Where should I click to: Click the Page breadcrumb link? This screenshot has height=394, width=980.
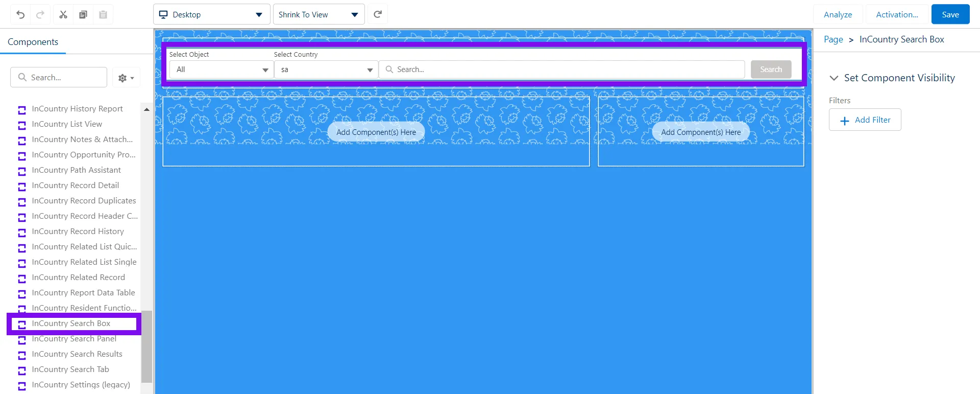pos(833,39)
